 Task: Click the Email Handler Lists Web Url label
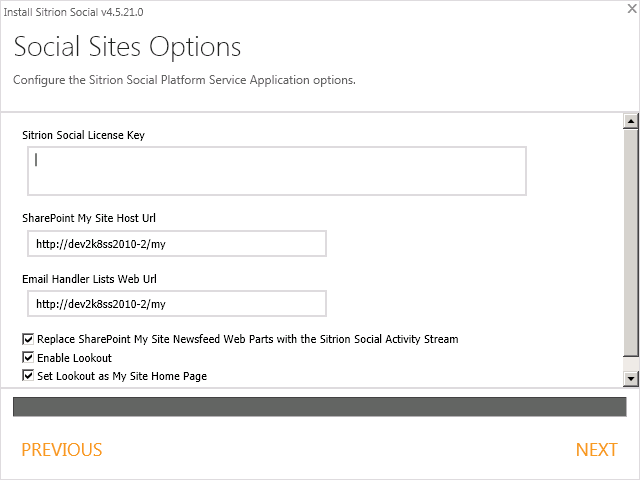tap(90, 279)
